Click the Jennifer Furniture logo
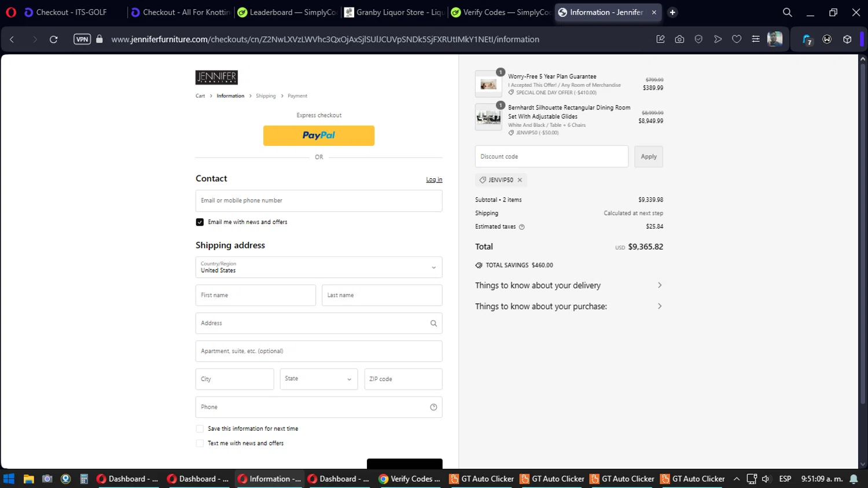Viewport: 868px width, 488px height. tap(216, 77)
